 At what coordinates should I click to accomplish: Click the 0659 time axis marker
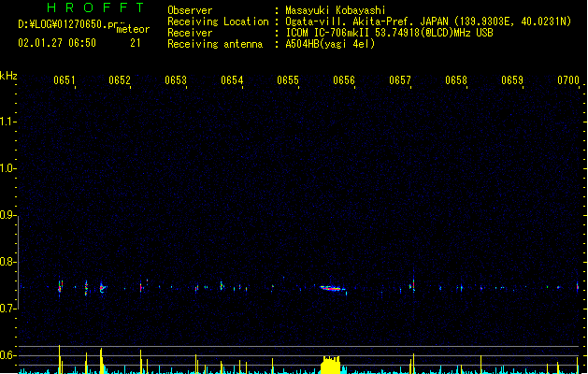[x=512, y=80]
